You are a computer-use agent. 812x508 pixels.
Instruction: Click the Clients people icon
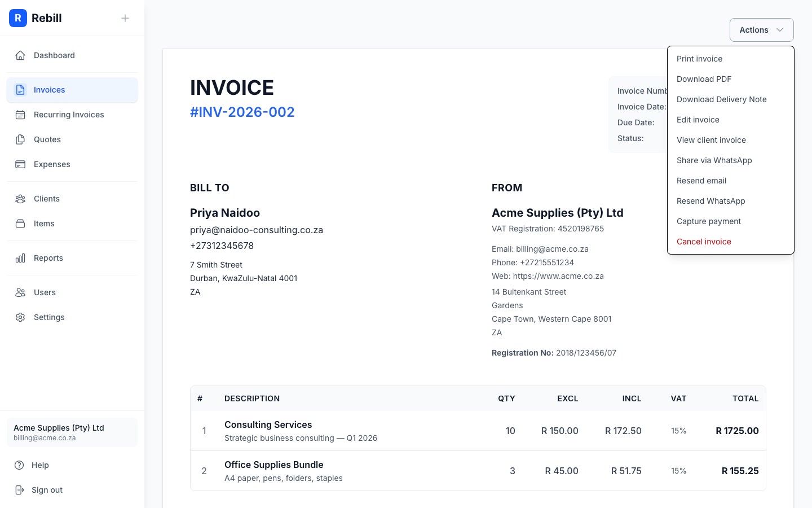click(x=20, y=199)
